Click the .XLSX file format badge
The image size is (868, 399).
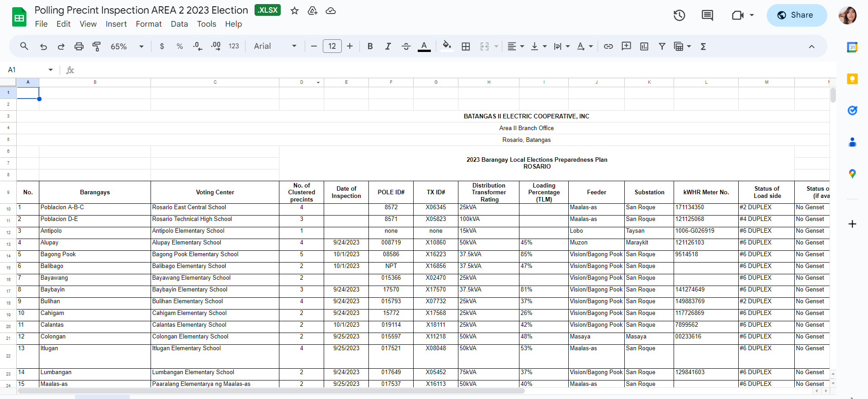pyautogui.click(x=268, y=10)
